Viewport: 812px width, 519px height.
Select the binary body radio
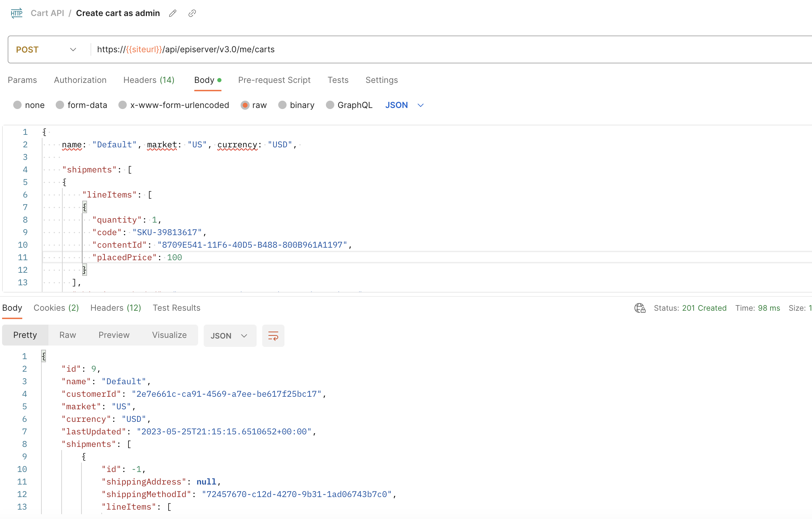click(282, 105)
